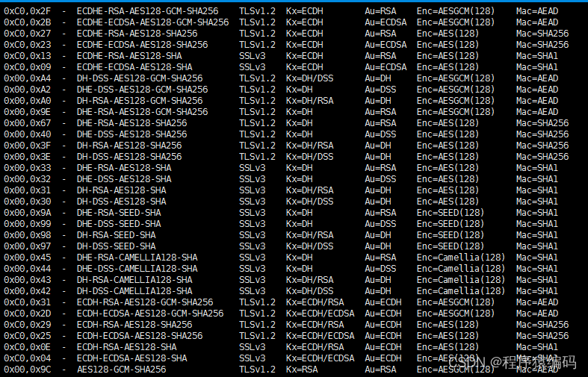
Task: Click Enc=AESGCM(128) in the 0x00,0xA0 row
Action: tap(455, 101)
